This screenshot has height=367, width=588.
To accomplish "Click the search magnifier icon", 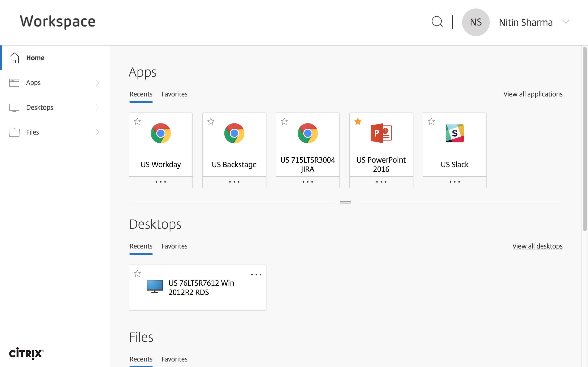I will (437, 22).
